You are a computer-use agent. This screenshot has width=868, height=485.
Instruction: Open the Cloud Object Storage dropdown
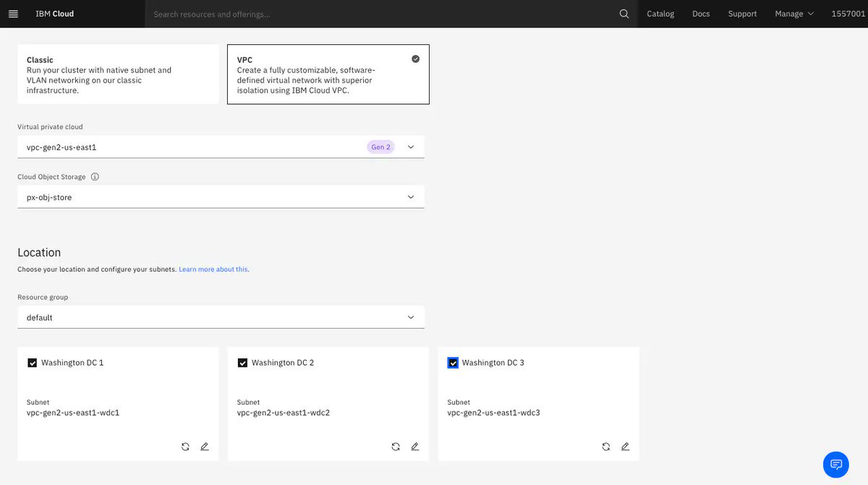[x=221, y=197]
